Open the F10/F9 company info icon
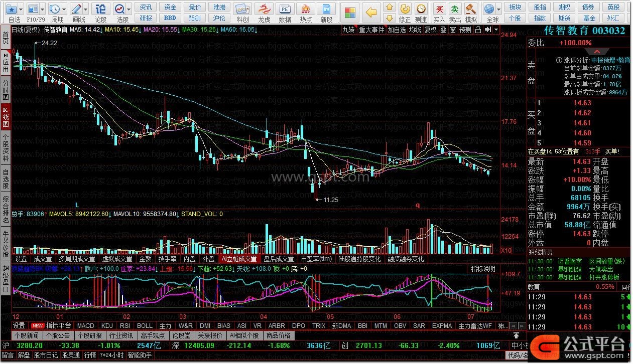The height and width of the screenshot is (364, 633). (x=33, y=9)
